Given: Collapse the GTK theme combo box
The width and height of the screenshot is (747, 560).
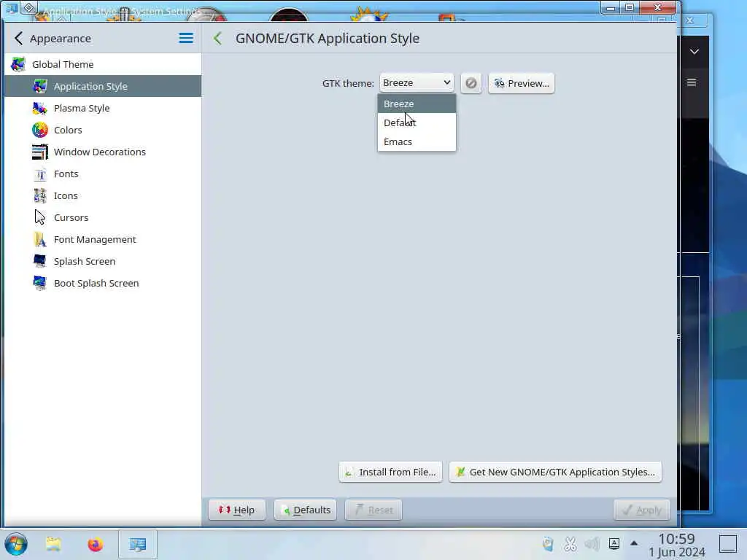Looking at the screenshot, I should (x=417, y=83).
